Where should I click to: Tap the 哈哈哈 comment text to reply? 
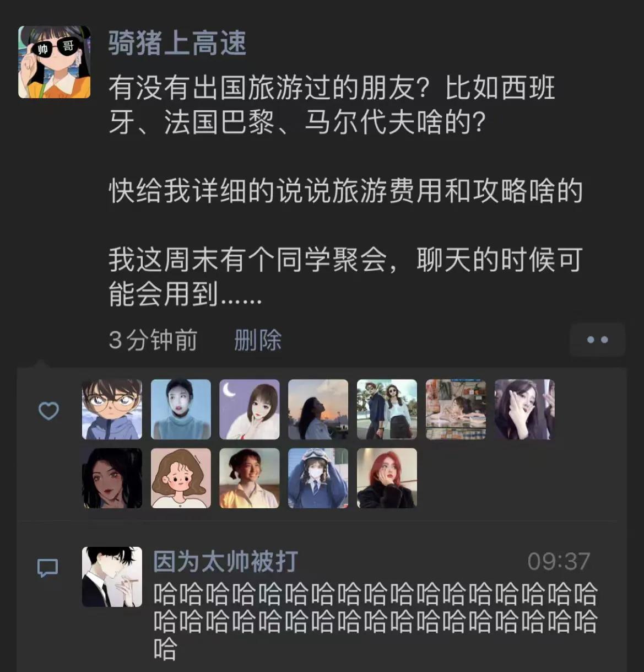(x=375, y=621)
